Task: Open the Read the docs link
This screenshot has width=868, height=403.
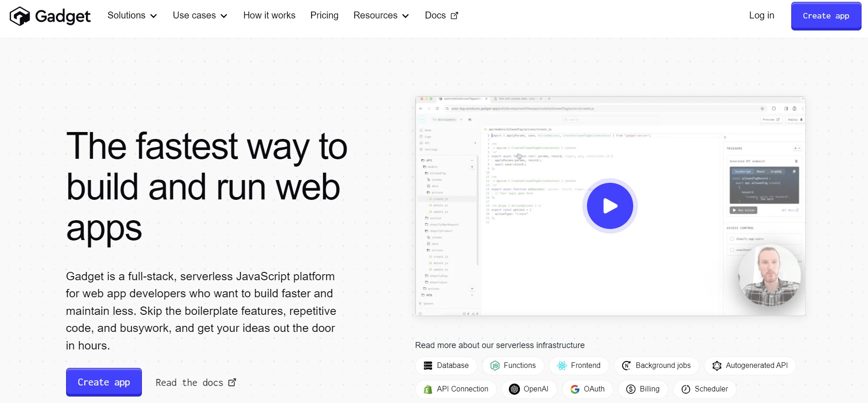Action: pos(196,382)
